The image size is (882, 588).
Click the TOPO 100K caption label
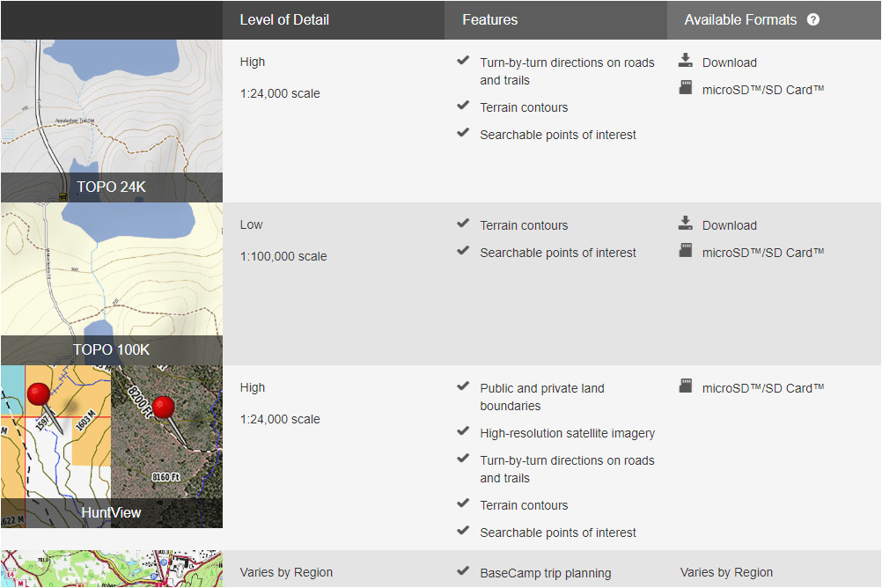click(x=112, y=349)
